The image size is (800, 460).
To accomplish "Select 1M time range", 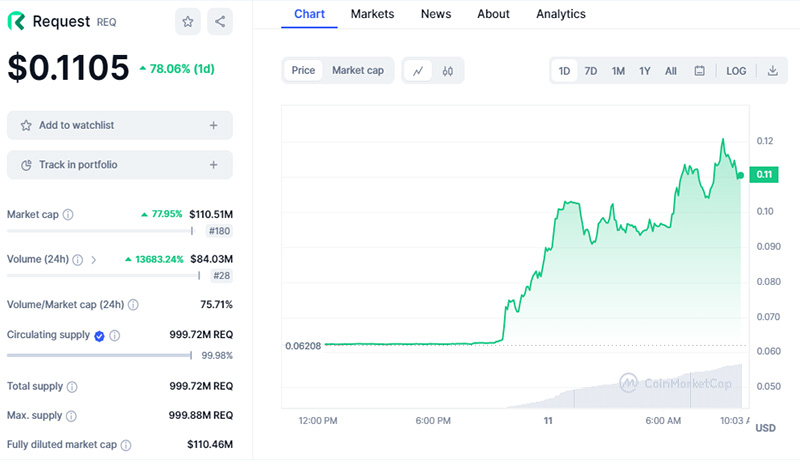I will click(x=618, y=71).
